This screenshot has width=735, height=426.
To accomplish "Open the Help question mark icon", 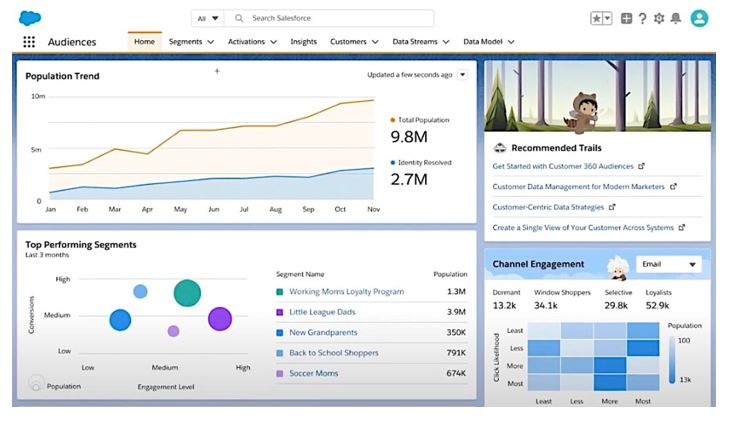I will coord(643,18).
